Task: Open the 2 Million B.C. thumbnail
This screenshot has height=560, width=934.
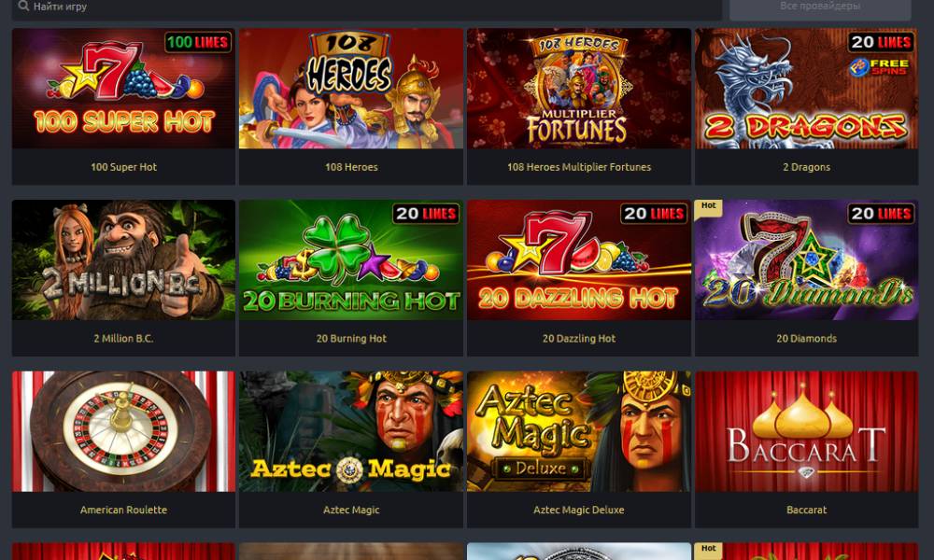Action: pyautogui.click(x=124, y=260)
